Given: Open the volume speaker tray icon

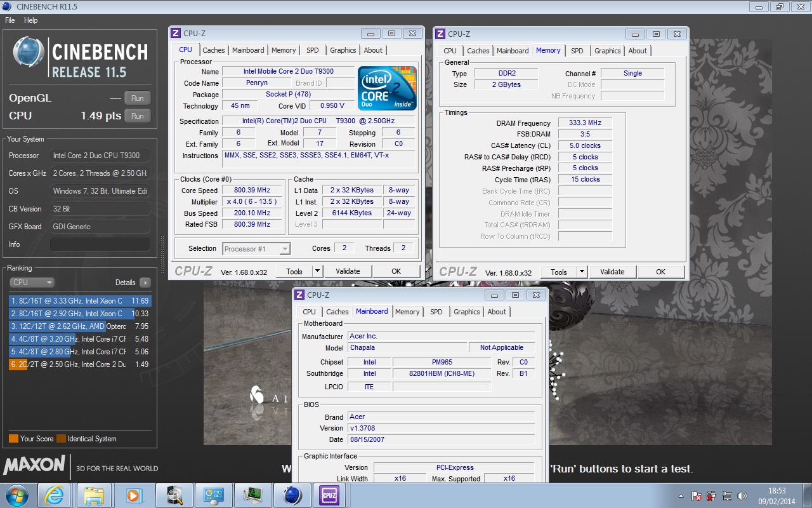Looking at the screenshot, I should click(x=742, y=496).
